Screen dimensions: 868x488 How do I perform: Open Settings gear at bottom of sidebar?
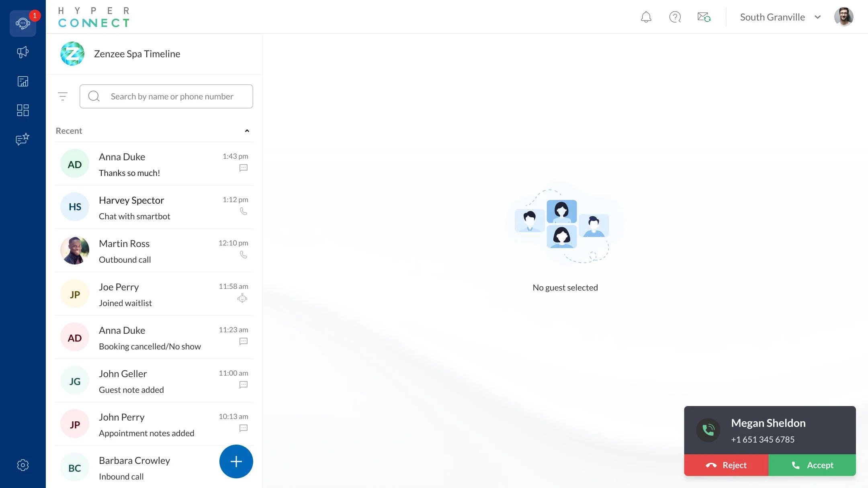pyautogui.click(x=23, y=465)
